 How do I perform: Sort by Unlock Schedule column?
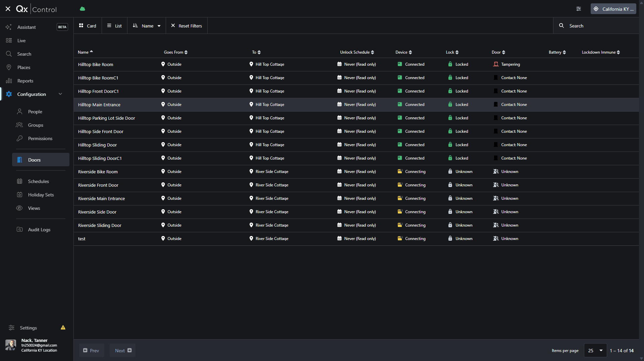click(x=357, y=52)
